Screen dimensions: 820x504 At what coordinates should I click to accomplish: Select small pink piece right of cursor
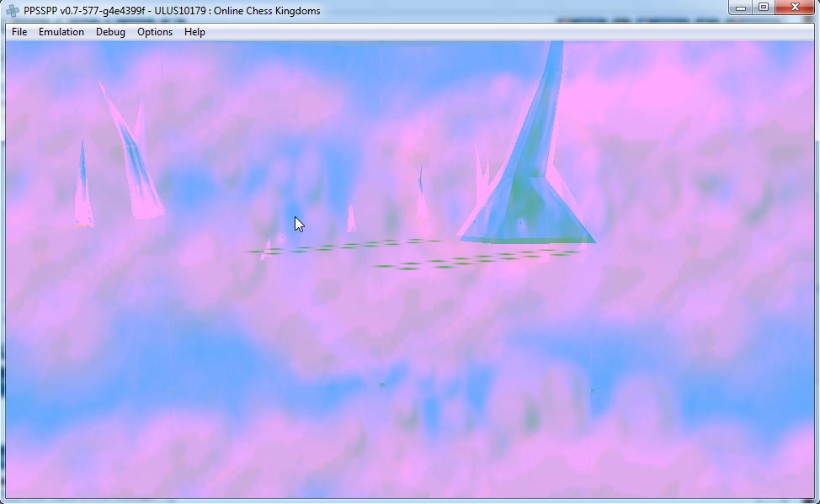(351, 219)
